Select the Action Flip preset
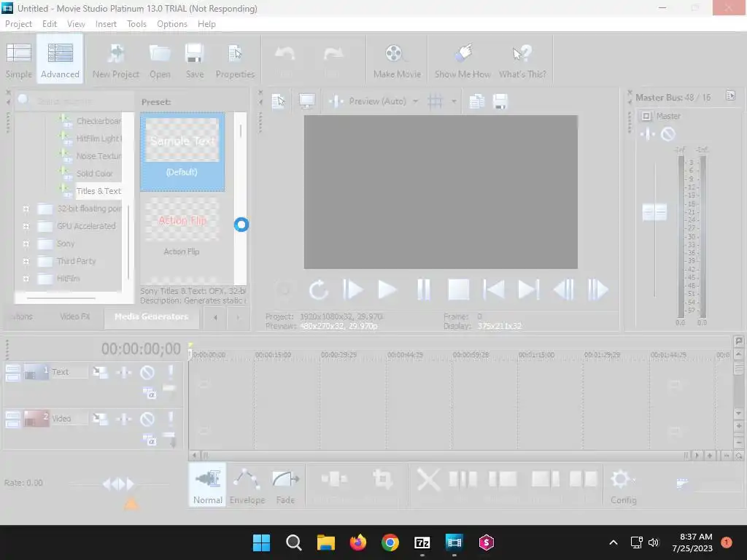Screen dimensions: 747x560 [182, 228]
